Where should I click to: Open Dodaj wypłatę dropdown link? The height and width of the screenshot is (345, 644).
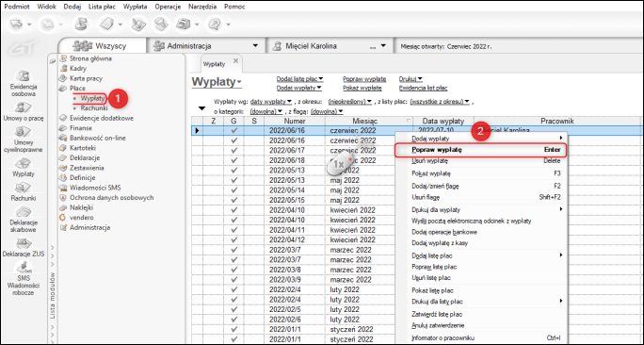(x=298, y=88)
